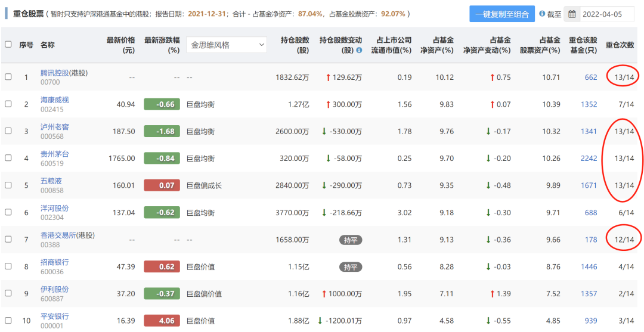Image resolution: width=644 pixels, height=332 pixels.
Task: Click the 4.06 change badge for 平安银行
Action: pos(162,321)
